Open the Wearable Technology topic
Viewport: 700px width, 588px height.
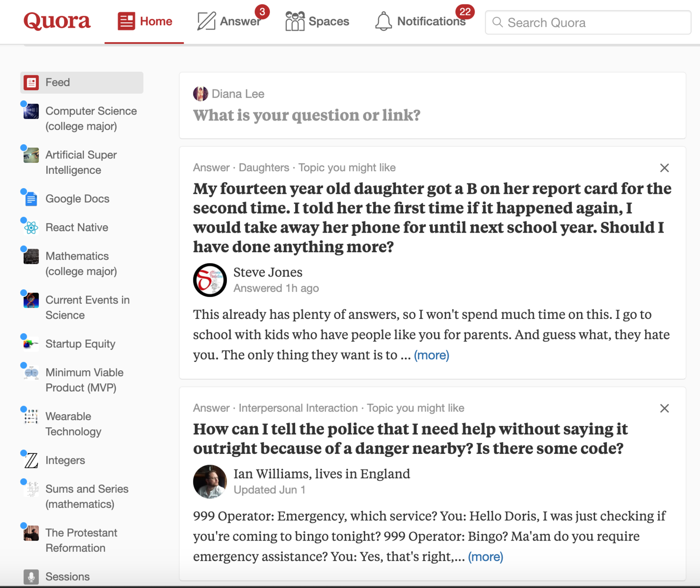click(73, 424)
